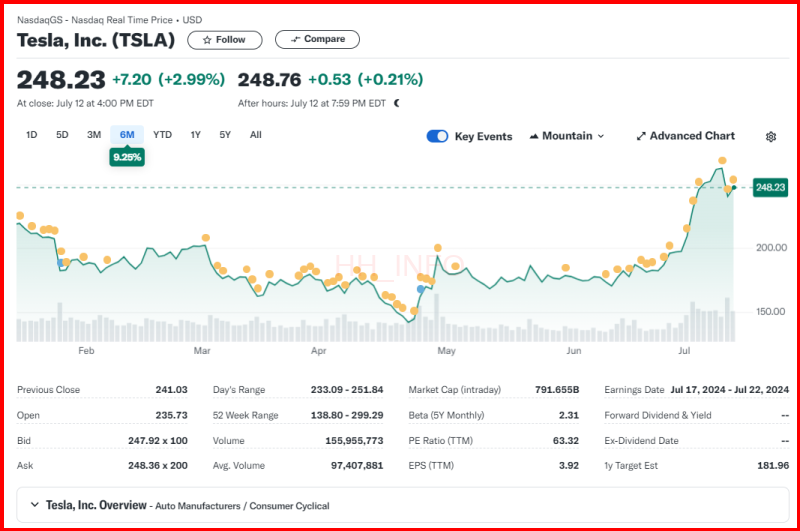Click the 9.25% six-month return badge
The height and width of the screenshot is (531, 800).
click(x=127, y=157)
